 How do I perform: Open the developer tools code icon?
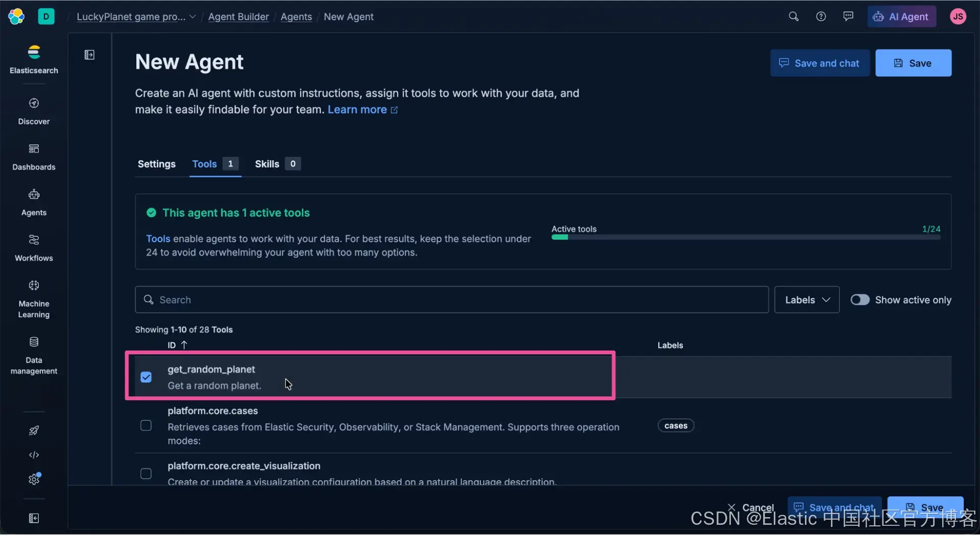click(34, 455)
